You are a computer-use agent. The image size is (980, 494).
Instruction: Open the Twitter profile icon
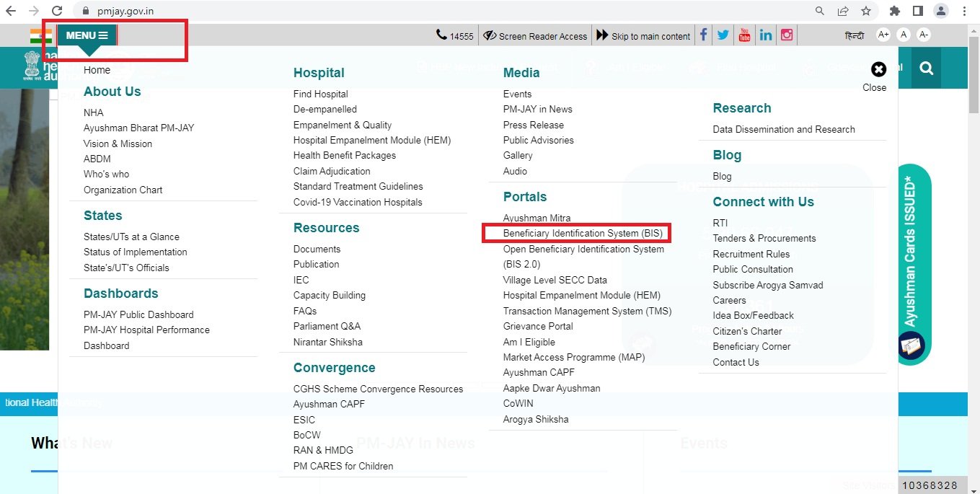(723, 35)
